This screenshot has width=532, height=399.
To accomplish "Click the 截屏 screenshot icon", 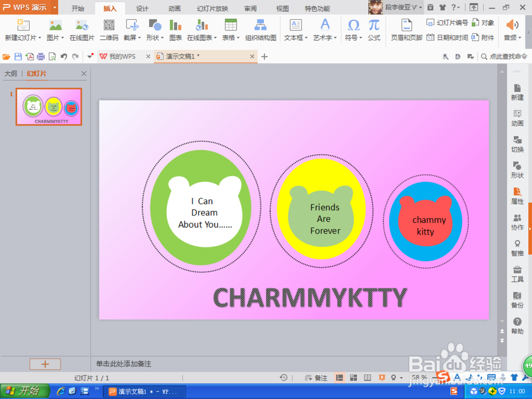I will (x=131, y=25).
